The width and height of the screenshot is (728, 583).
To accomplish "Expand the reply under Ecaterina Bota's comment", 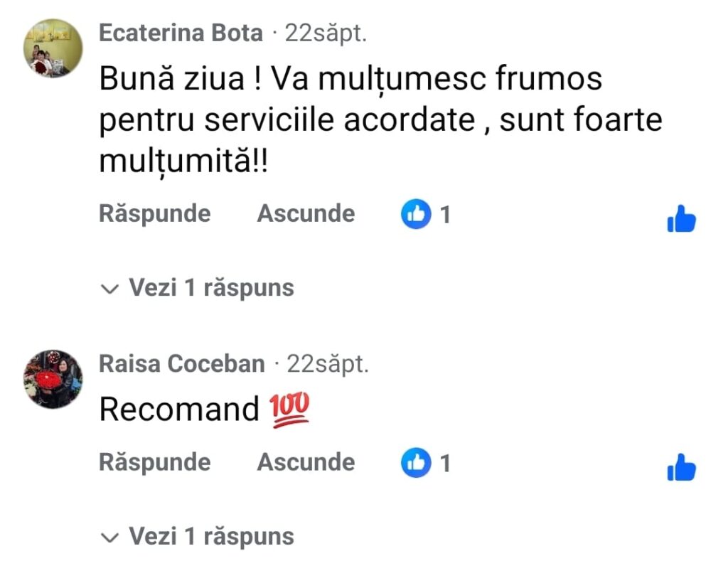I will 198,288.
